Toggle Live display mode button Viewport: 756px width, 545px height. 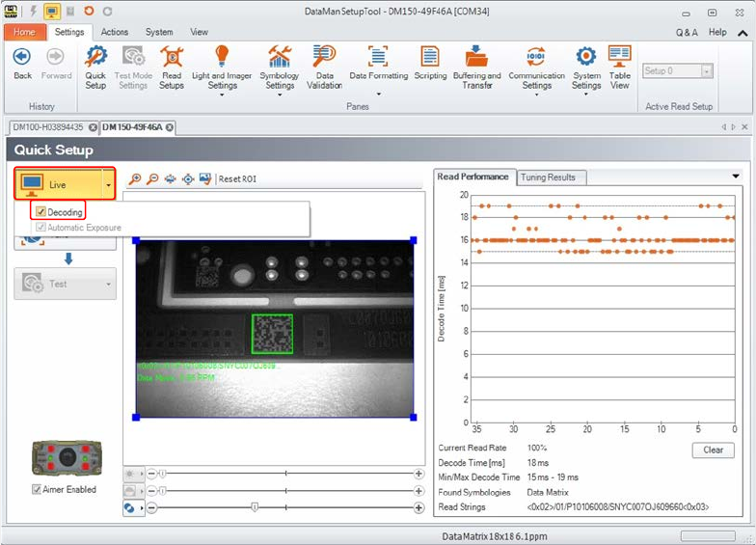point(56,182)
